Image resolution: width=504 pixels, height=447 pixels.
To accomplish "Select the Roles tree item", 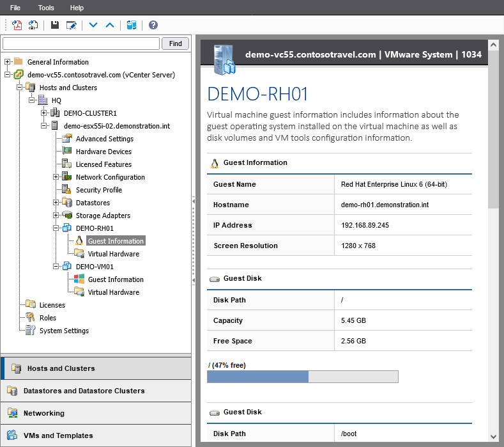I will (48, 318).
